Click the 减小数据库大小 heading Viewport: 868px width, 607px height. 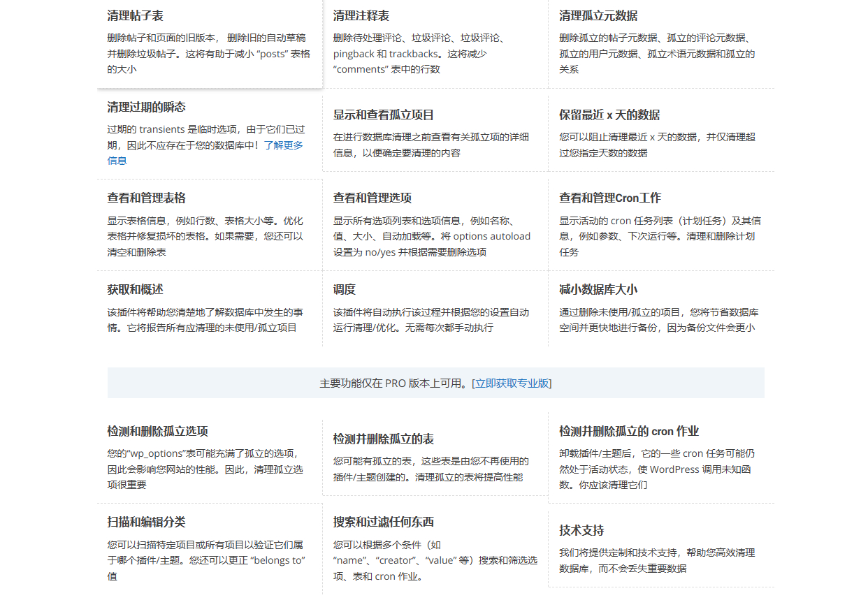click(598, 289)
